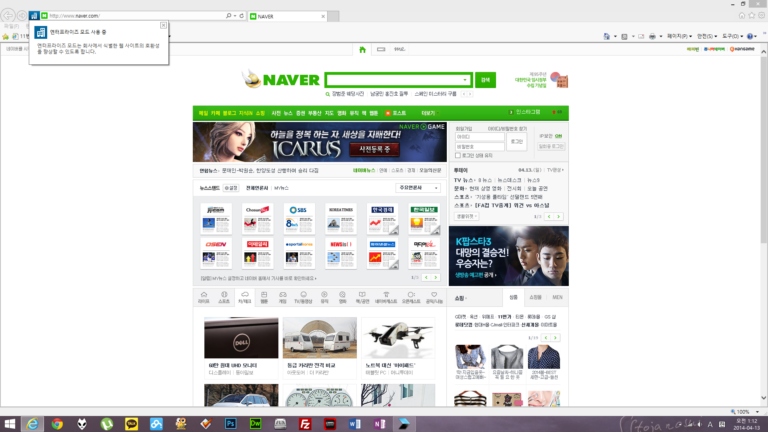The height and width of the screenshot is (432, 768).
Task: Go to next newsstand page arrow
Action: pos(435,278)
